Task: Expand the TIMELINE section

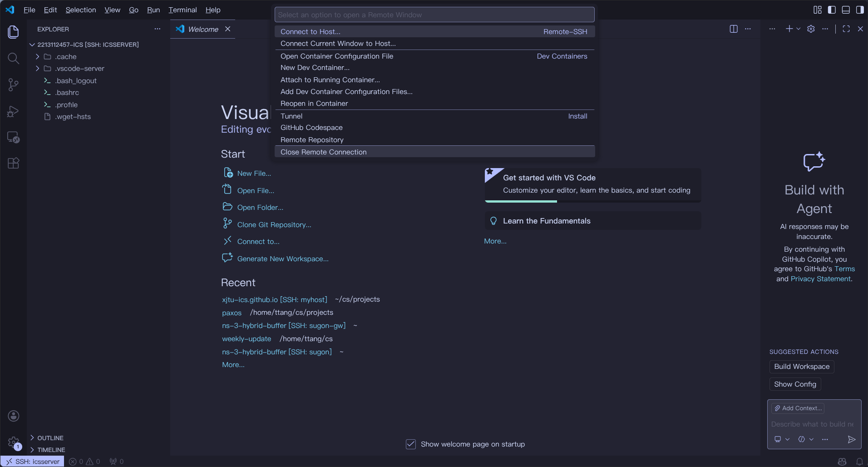Action: click(51, 450)
